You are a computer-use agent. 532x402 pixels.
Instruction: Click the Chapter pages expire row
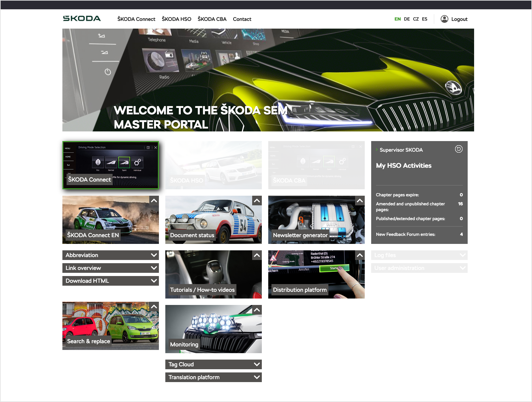pyautogui.click(x=419, y=195)
